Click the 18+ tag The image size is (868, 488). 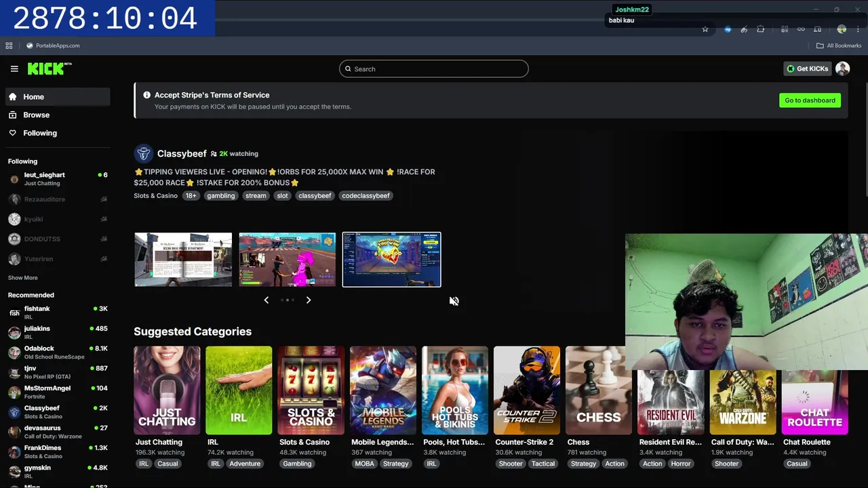(x=191, y=196)
